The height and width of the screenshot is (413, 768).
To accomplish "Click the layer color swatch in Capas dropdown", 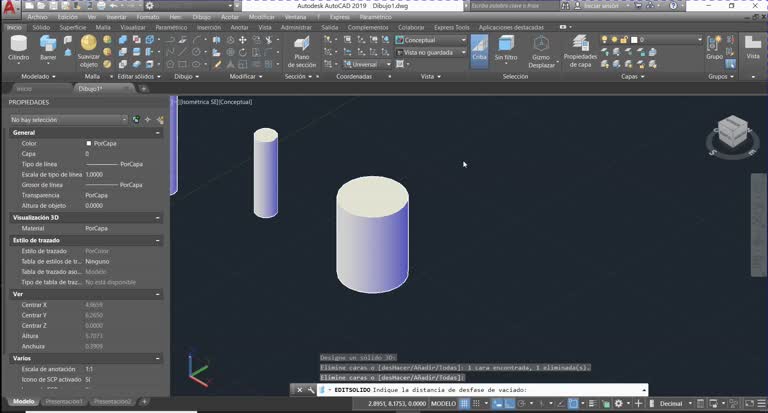I will point(634,40).
